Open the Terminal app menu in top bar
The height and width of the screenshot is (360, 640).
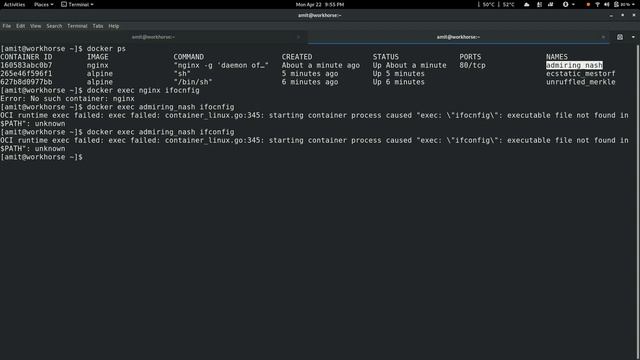pos(77,4)
